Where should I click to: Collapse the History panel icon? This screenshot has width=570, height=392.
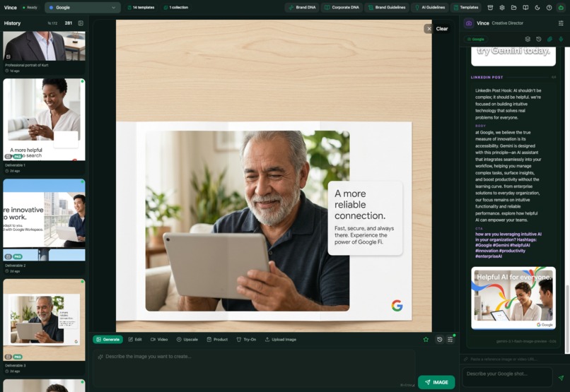click(81, 23)
